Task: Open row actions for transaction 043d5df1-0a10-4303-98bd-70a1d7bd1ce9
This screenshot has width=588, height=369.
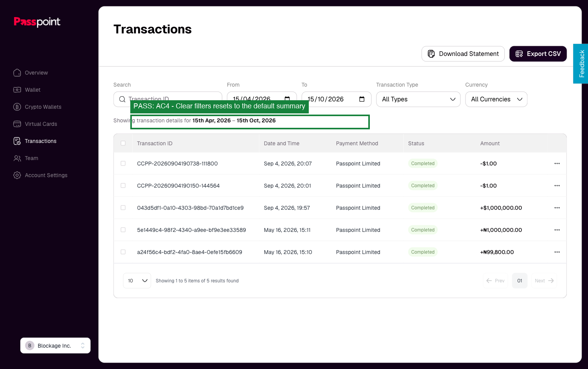Action: point(557,208)
